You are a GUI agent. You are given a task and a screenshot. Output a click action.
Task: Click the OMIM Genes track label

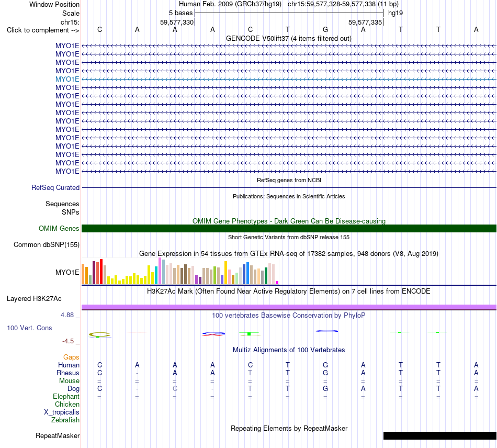point(59,228)
